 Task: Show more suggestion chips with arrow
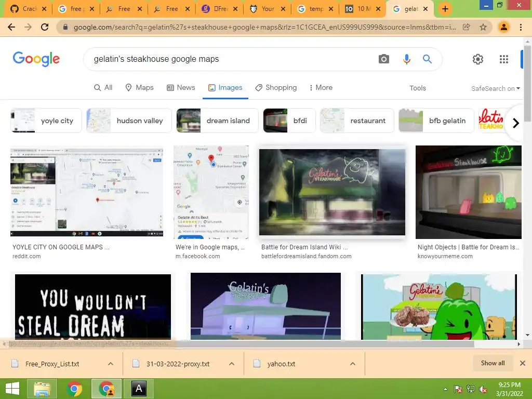516,123
